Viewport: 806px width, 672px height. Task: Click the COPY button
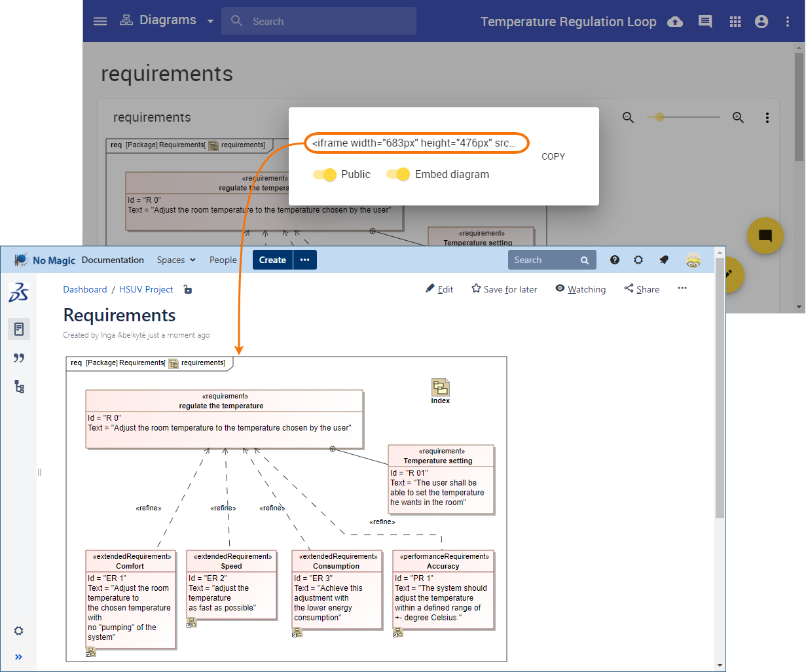click(x=553, y=156)
